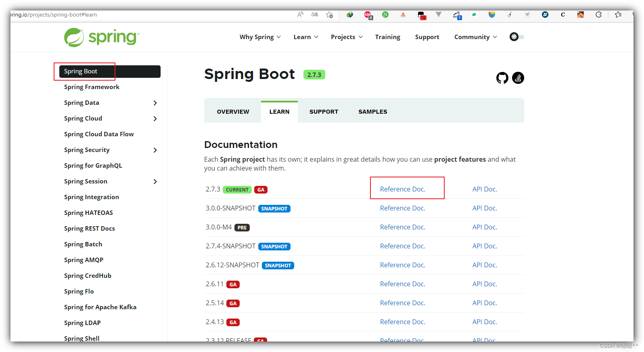
Task: Open API Doc. for version 2.7.3
Action: pos(485,189)
